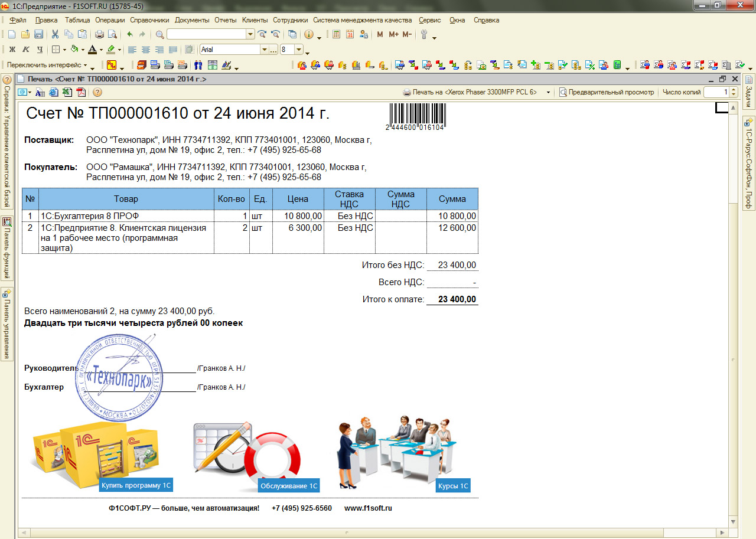Open the fill color bucket dropdown arrow
Screen dimensions: 756x539
click(x=83, y=50)
